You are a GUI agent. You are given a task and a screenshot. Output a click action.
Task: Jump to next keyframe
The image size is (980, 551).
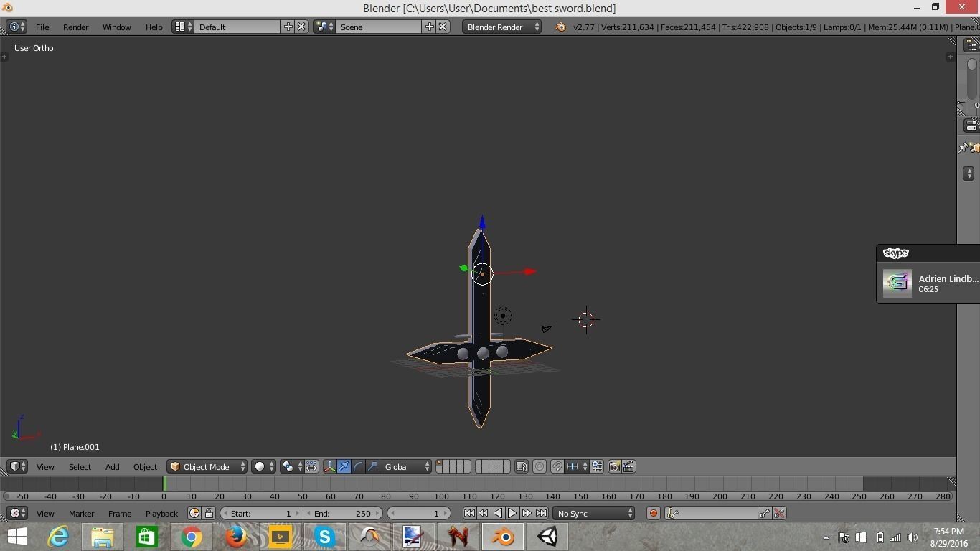point(527,513)
